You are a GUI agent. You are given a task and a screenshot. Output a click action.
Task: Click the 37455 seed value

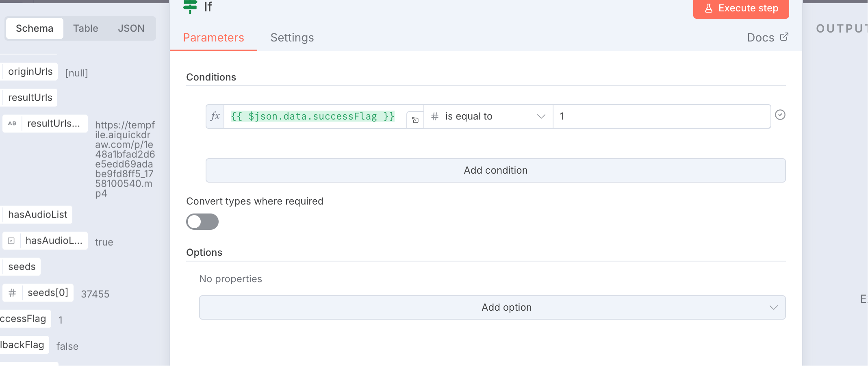(95, 294)
